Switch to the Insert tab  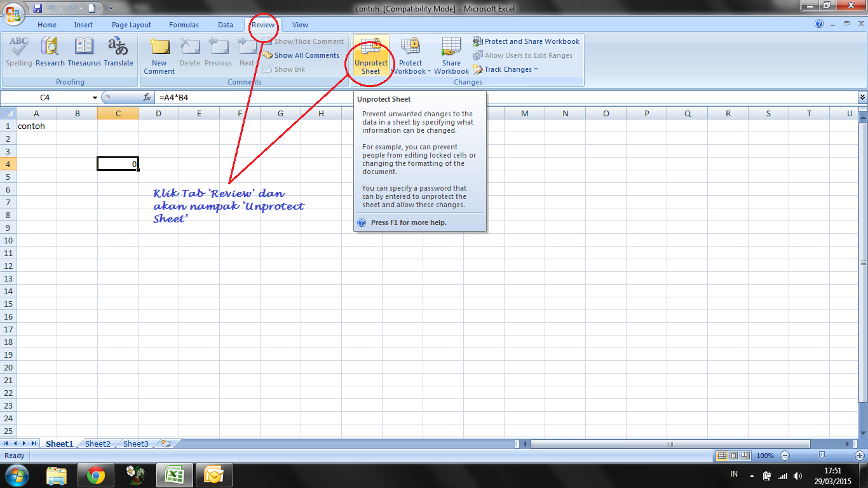83,25
